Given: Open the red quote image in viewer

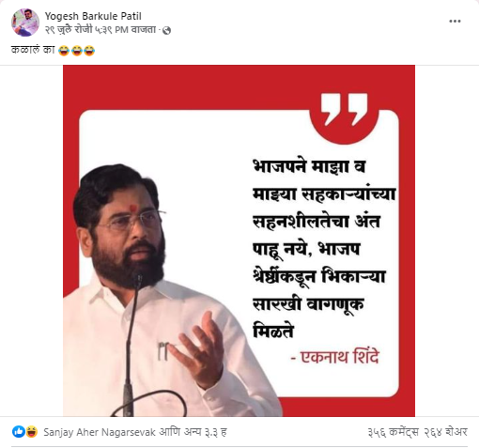Looking at the screenshot, I should click(x=239, y=240).
